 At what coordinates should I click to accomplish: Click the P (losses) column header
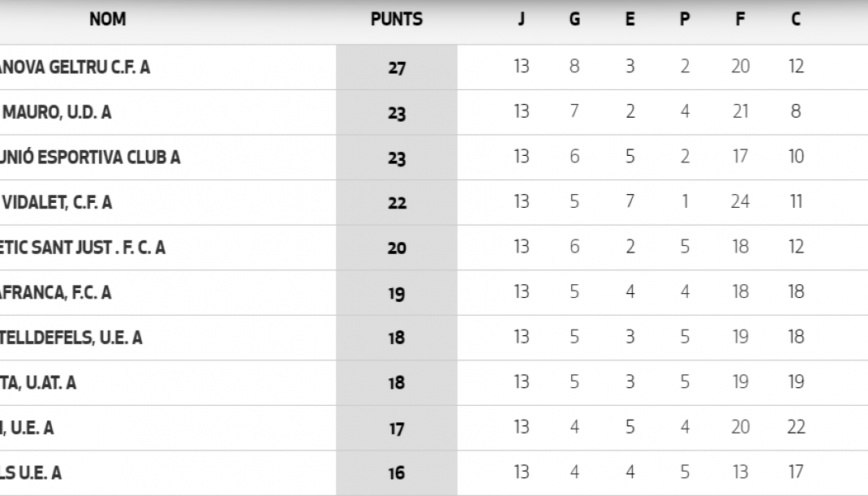(685, 20)
